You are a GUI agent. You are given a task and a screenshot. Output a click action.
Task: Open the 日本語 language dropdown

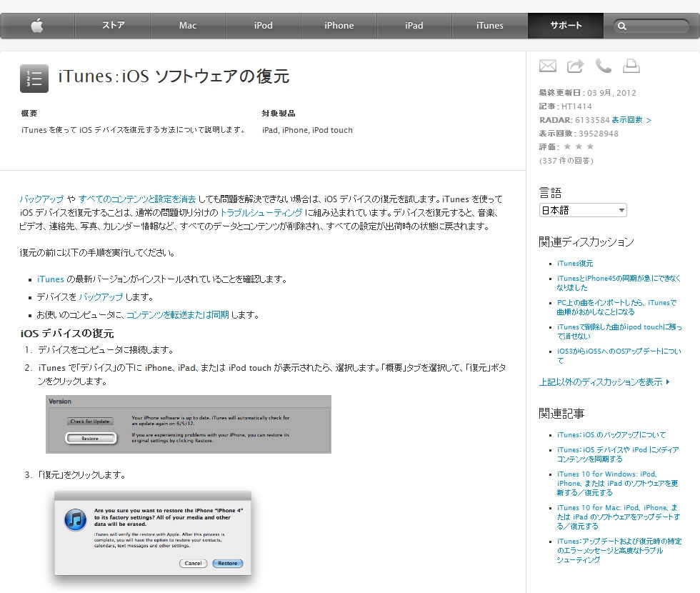(583, 210)
